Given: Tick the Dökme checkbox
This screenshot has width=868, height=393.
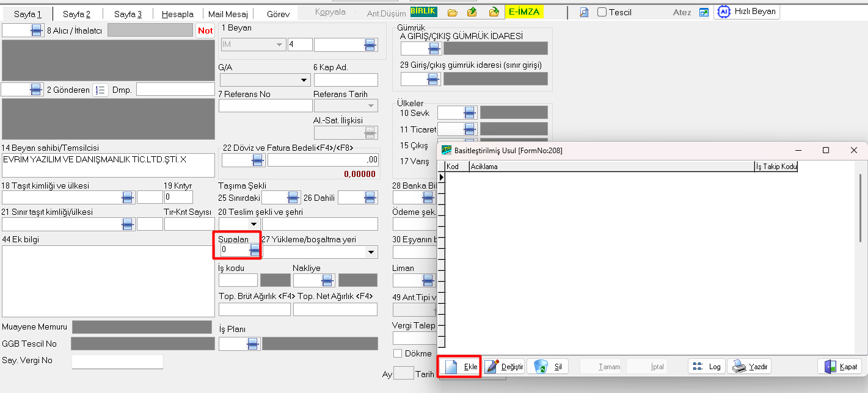Looking at the screenshot, I should pyautogui.click(x=398, y=353).
